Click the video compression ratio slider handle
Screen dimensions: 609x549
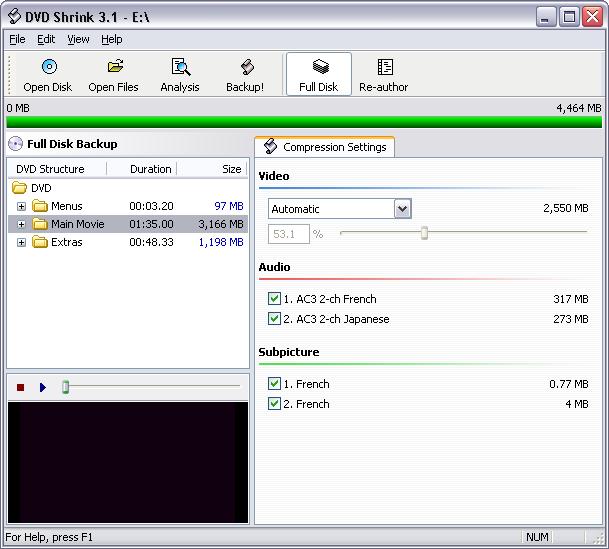tap(424, 233)
